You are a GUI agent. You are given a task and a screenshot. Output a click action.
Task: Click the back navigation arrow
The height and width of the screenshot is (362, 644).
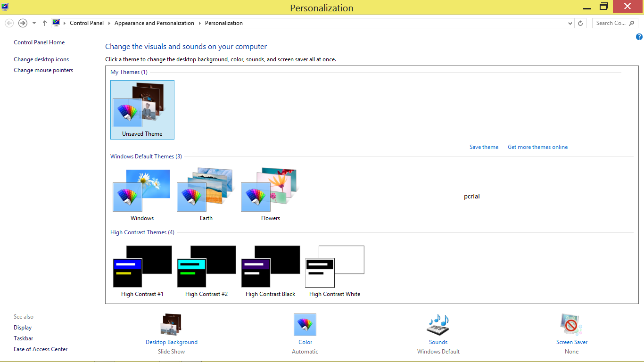(9, 23)
